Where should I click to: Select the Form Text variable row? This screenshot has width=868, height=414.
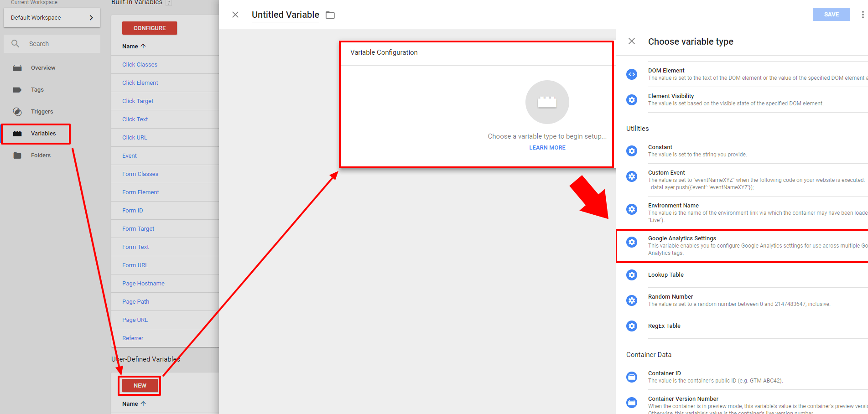tap(165, 247)
